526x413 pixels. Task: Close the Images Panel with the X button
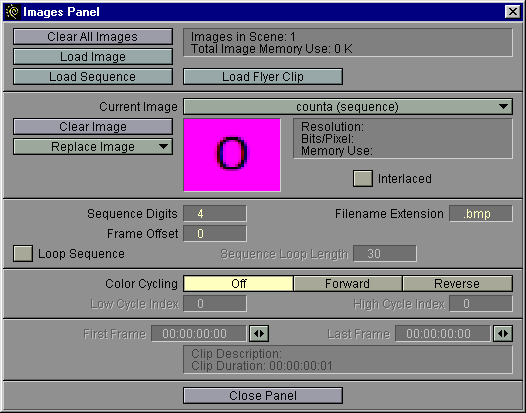coord(513,12)
